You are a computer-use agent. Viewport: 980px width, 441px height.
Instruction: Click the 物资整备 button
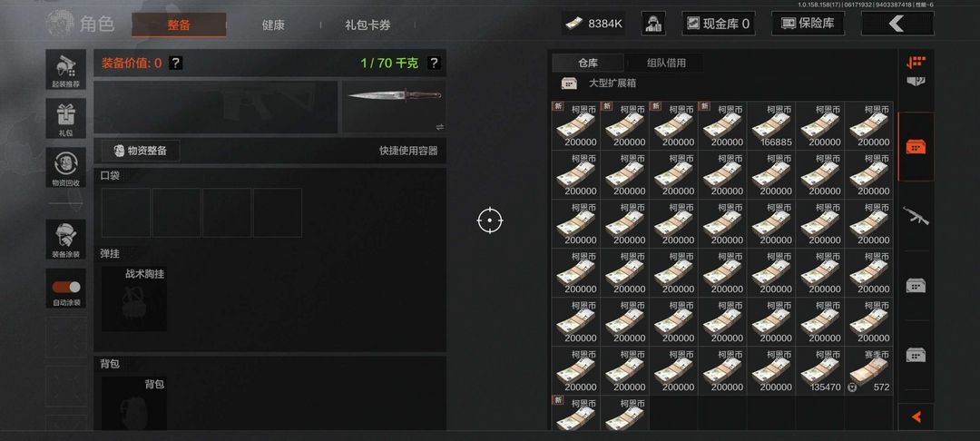tap(141, 151)
